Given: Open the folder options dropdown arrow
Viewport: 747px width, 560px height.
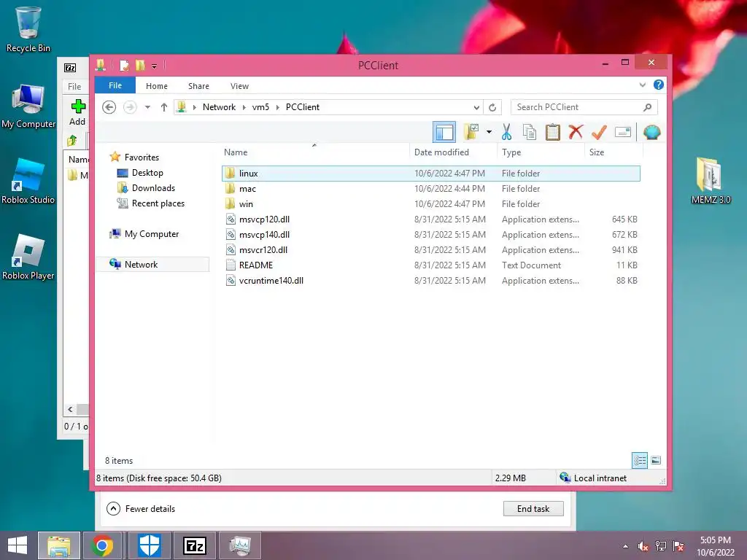Looking at the screenshot, I should (x=489, y=132).
